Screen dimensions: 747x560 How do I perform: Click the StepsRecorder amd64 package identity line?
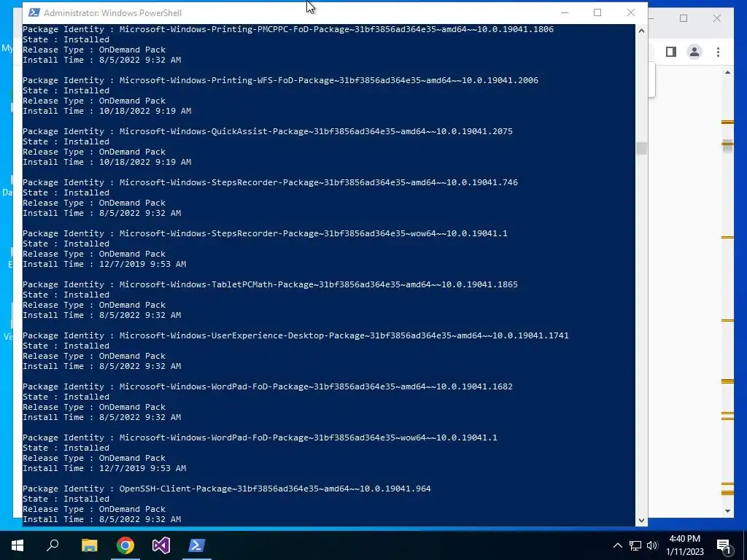click(x=270, y=182)
